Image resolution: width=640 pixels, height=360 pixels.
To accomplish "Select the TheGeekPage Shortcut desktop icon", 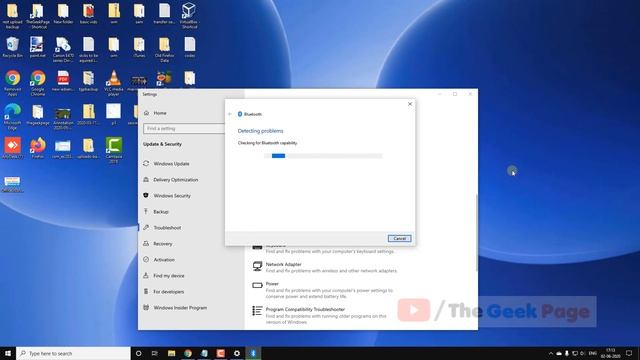I will coord(38,16).
